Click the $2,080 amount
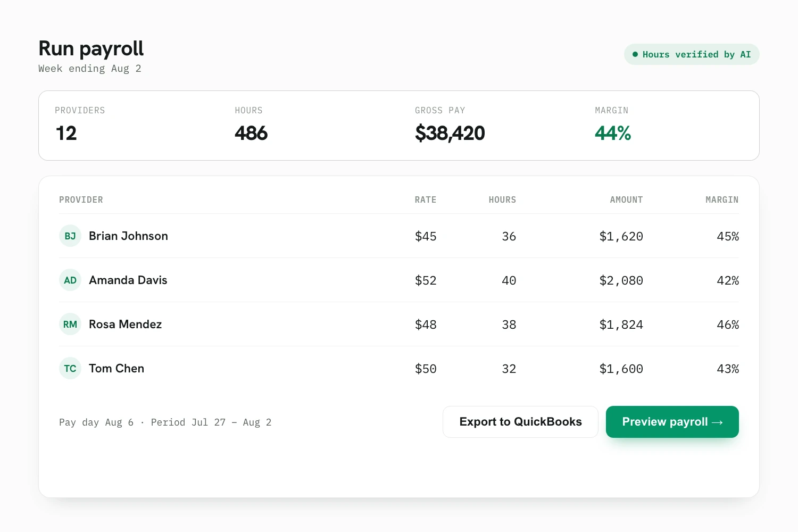 pyautogui.click(x=621, y=280)
